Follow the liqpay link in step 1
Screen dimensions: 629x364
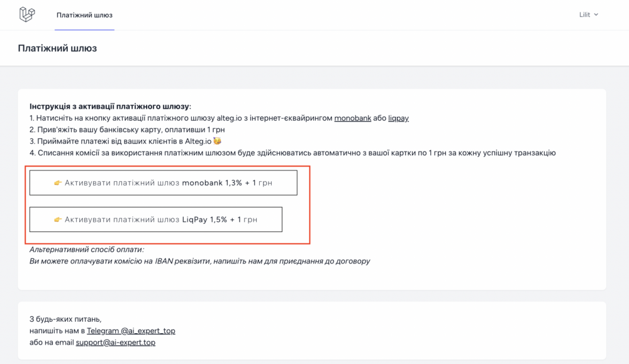click(x=398, y=118)
